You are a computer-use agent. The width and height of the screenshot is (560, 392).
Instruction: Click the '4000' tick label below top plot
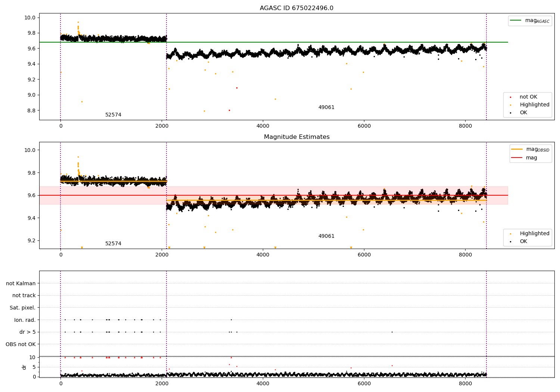[x=263, y=126]
